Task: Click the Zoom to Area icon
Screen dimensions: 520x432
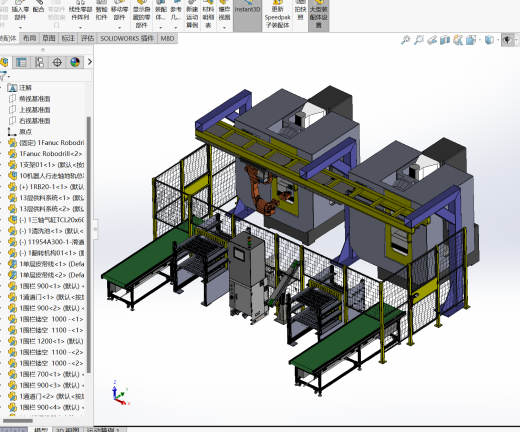Action: [x=419, y=40]
